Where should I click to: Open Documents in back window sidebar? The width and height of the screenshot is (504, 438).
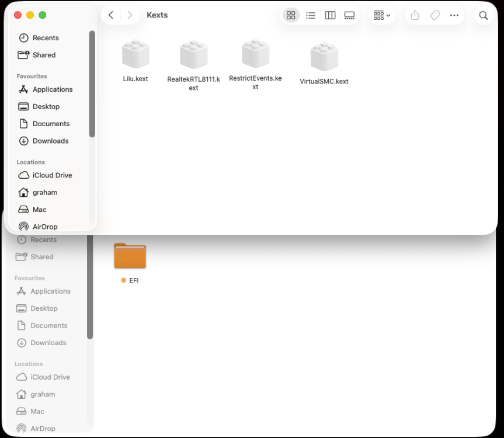pyautogui.click(x=49, y=325)
